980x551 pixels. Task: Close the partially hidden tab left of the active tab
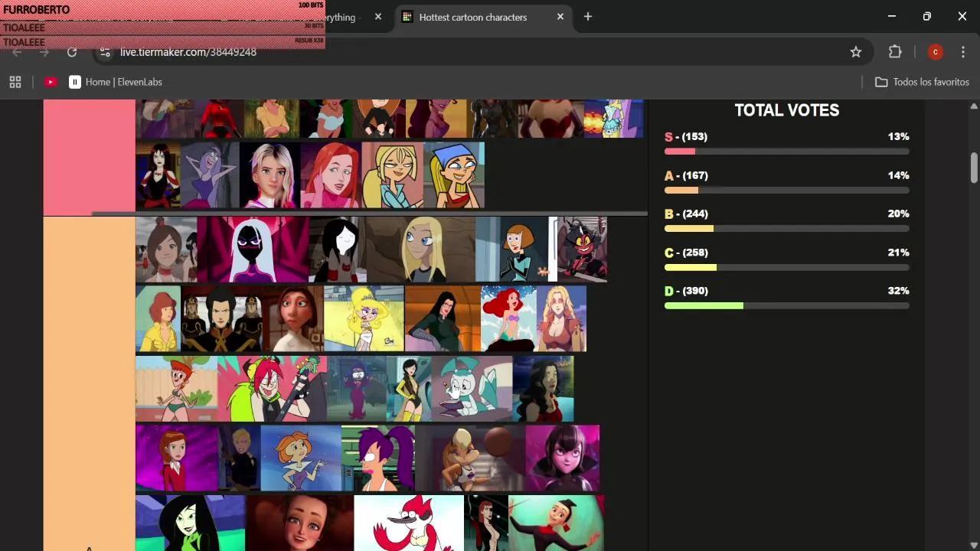coord(378,17)
